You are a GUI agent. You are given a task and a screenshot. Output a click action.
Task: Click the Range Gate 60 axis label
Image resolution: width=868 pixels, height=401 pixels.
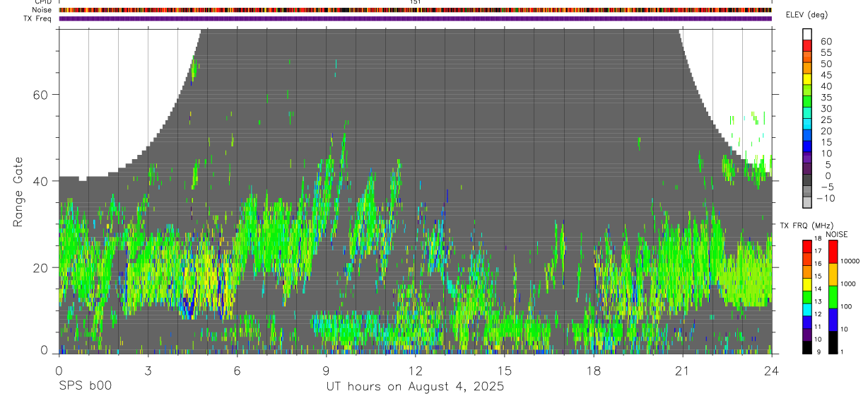pos(44,94)
